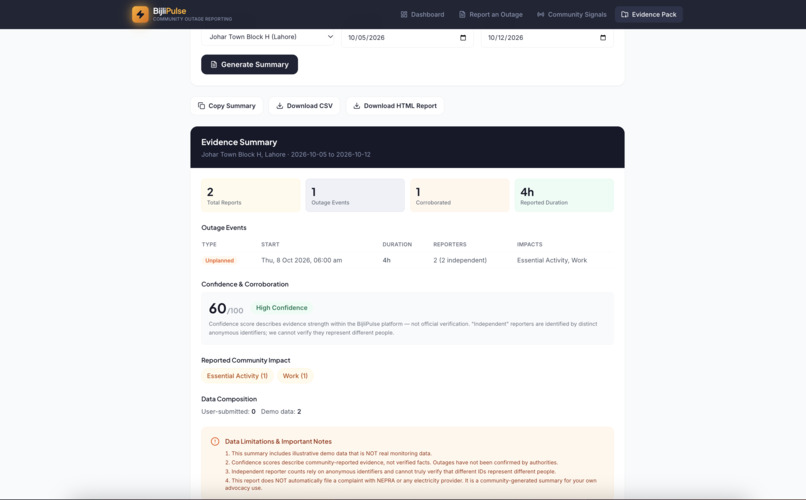
Task: Click download icon on Download HTML Report
Action: [x=356, y=106]
